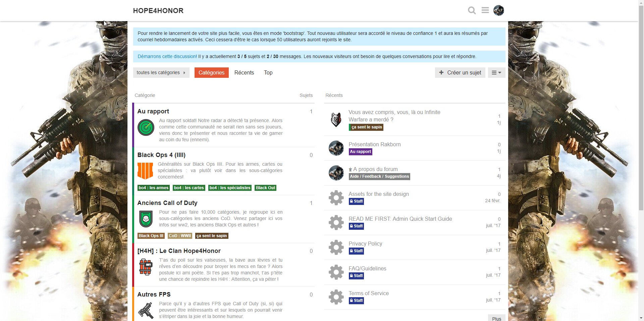Select the 'CoD : WWII' subcategory badge
Screen dimensions: 644x321
pos(180,236)
